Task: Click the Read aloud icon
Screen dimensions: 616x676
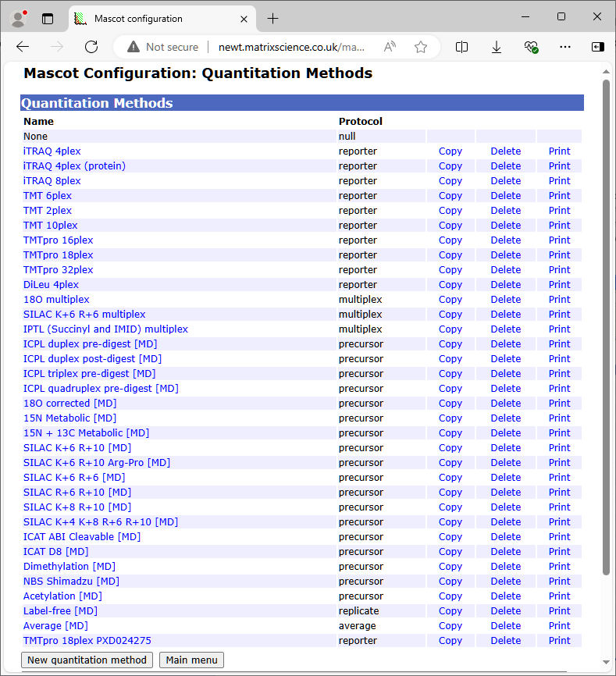Action: [390, 47]
